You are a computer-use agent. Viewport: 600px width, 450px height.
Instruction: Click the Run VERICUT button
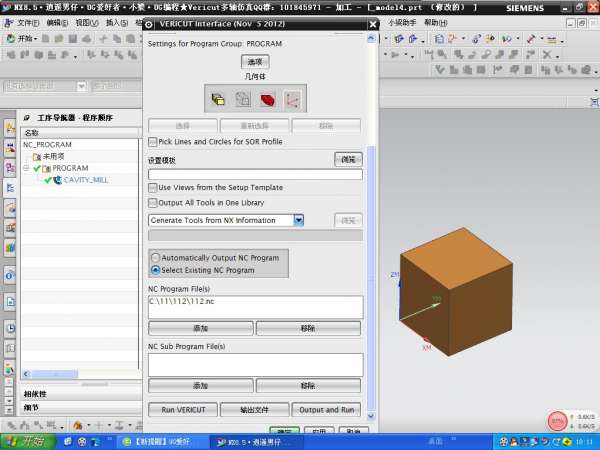point(182,409)
